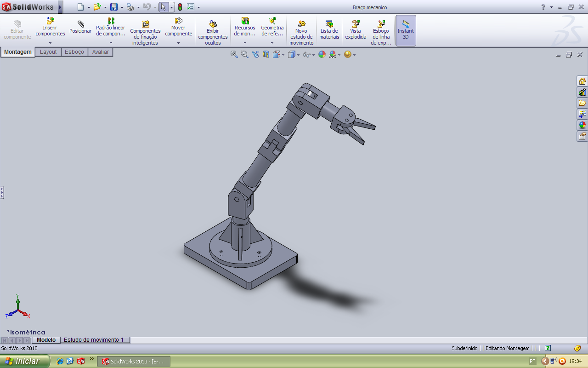This screenshot has height=368, width=588.
Task: Expand dropdown under Geometria de referência
Action: click(x=272, y=43)
